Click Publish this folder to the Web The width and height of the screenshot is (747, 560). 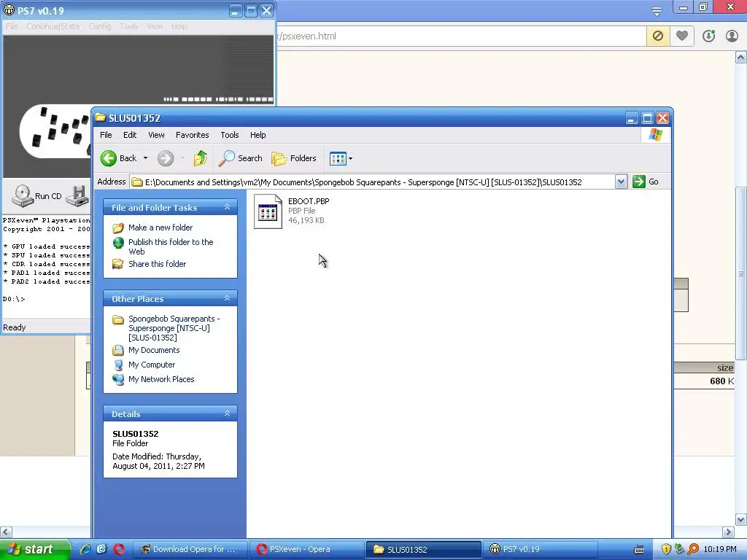pos(171,246)
